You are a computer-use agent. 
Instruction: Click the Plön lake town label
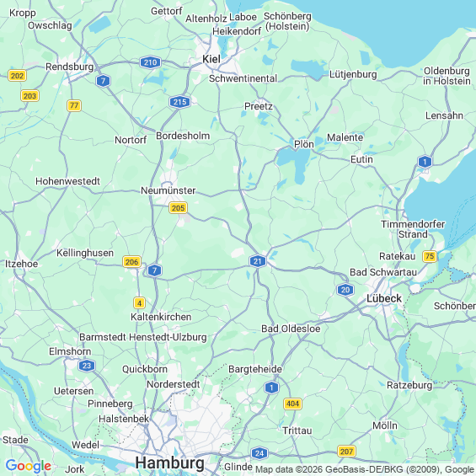(304, 144)
